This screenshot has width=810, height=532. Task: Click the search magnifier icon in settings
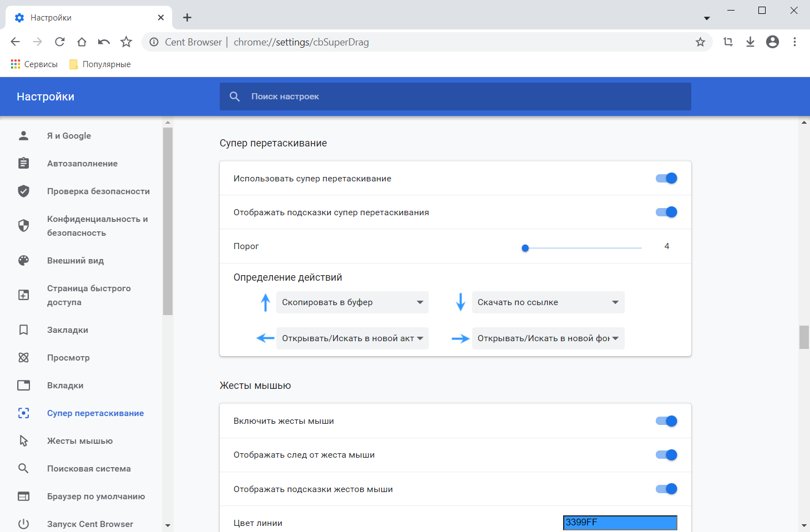pyautogui.click(x=235, y=97)
